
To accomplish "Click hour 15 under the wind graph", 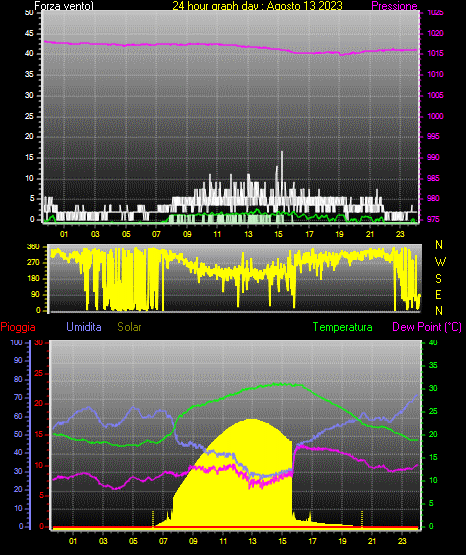I will [278, 234].
